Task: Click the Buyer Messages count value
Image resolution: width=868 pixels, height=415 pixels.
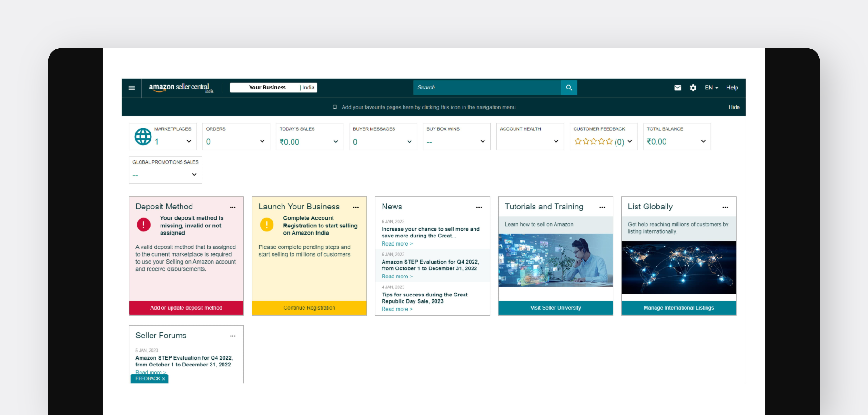Action: 355,142
